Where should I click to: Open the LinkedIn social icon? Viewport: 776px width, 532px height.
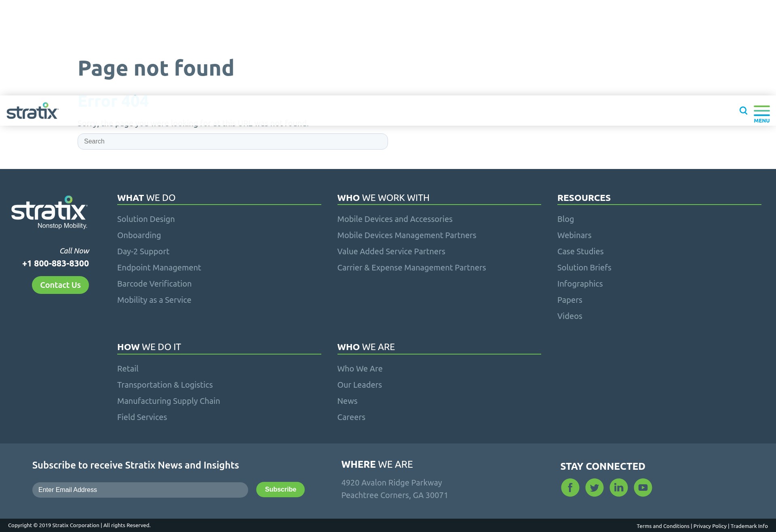[619, 488]
